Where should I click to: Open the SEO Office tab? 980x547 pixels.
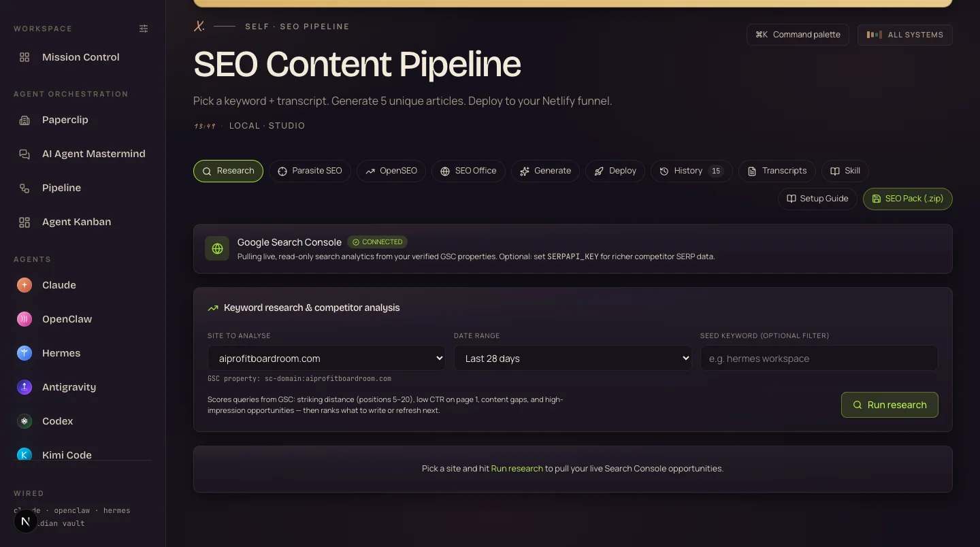coord(468,171)
